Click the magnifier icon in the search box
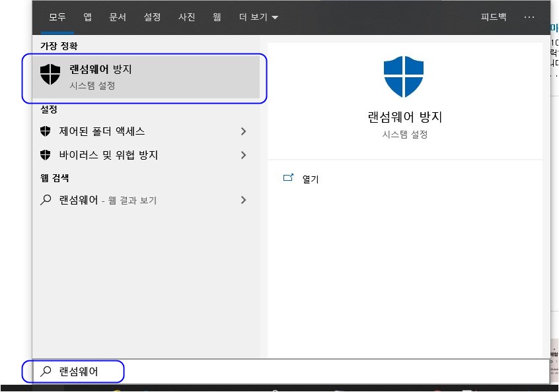 pyautogui.click(x=46, y=372)
